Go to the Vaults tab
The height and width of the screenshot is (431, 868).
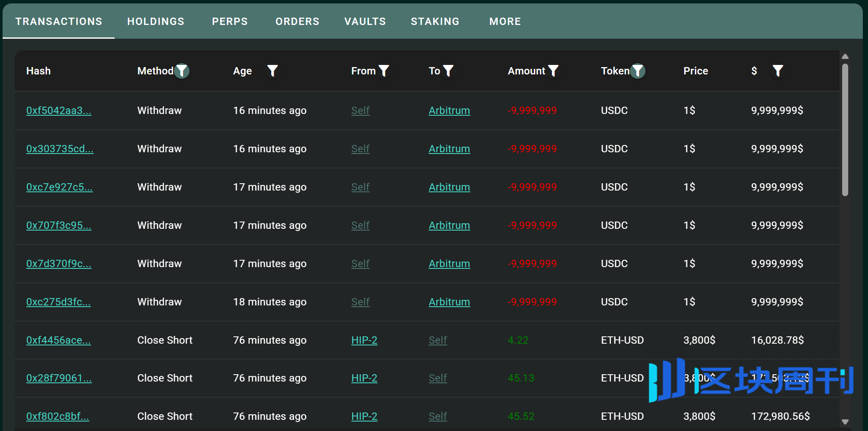365,22
